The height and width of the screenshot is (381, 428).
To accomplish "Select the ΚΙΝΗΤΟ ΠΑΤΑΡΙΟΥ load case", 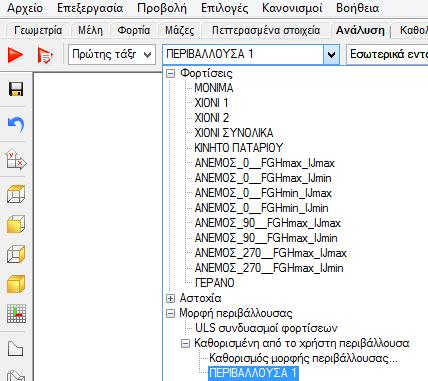I will pos(239,148).
